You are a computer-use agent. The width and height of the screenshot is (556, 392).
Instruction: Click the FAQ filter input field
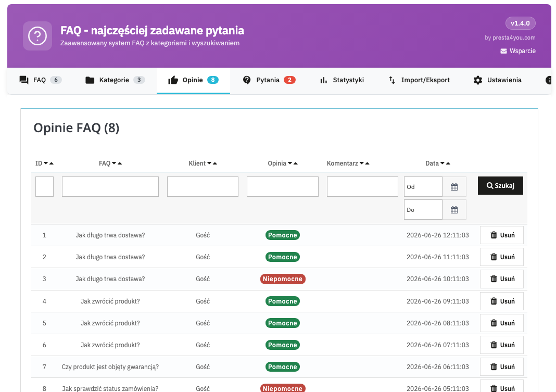[110, 186]
